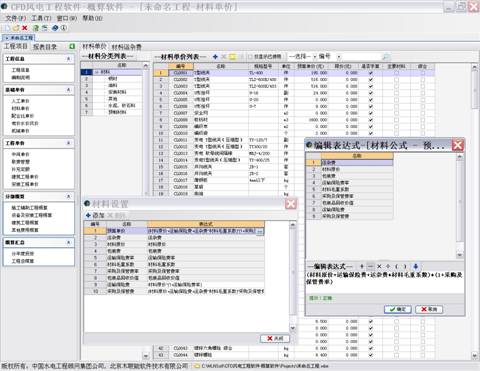Screen dimensions: 480x371
Task: Open 人工单价 in the sidebar
Action: [x=21, y=101]
